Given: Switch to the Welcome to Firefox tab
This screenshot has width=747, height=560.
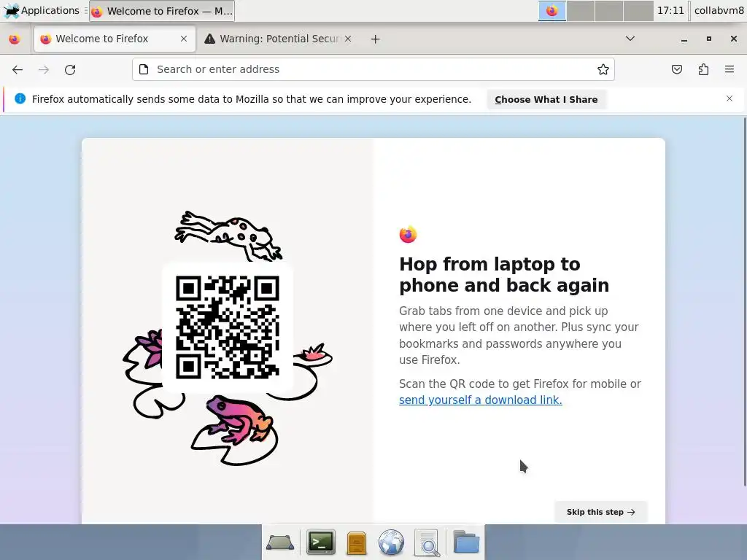Looking at the screenshot, I should tap(115, 39).
